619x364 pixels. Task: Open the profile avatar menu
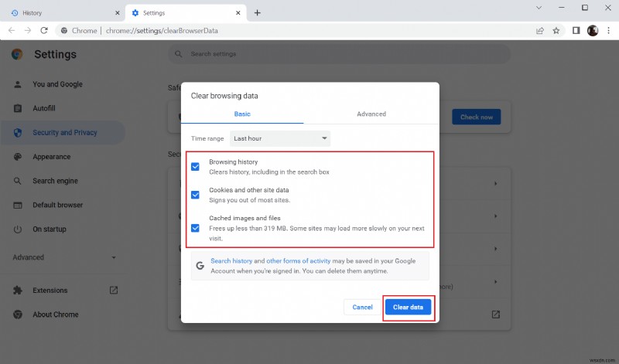593,30
